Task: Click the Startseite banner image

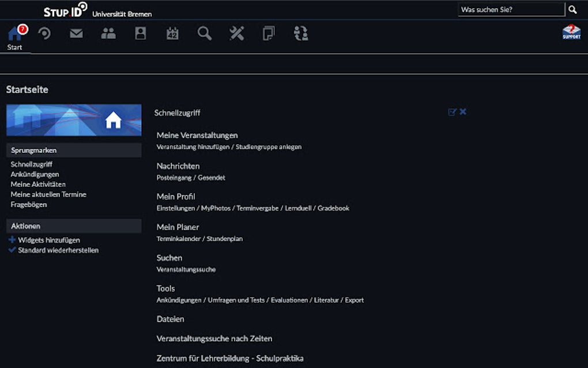Action: coord(74,120)
